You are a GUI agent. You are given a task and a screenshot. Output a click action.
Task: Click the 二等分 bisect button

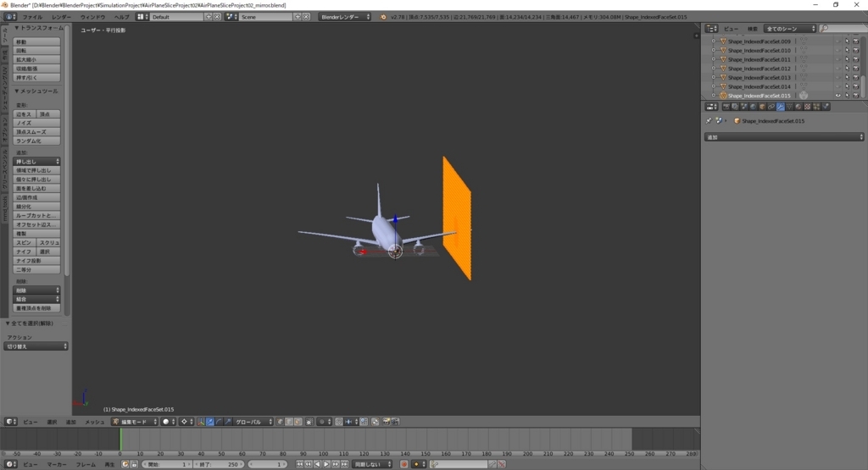pos(36,269)
